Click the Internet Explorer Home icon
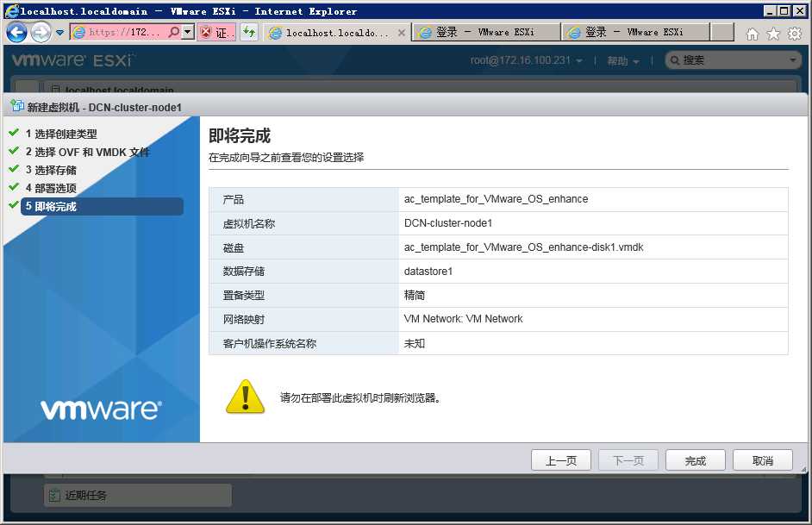 click(x=752, y=34)
